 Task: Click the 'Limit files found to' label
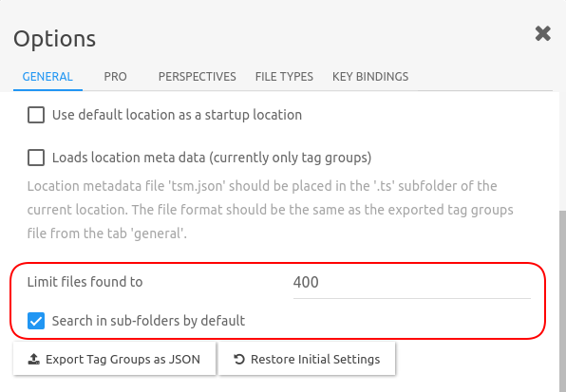point(85,282)
